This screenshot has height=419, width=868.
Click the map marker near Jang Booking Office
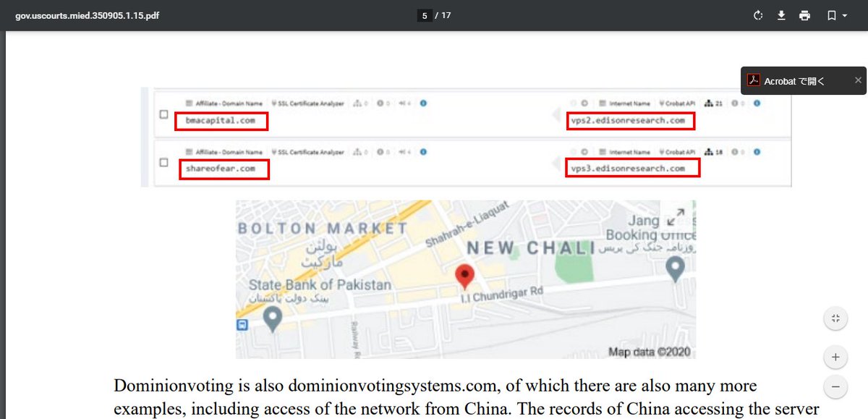click(x=676, y=271)
